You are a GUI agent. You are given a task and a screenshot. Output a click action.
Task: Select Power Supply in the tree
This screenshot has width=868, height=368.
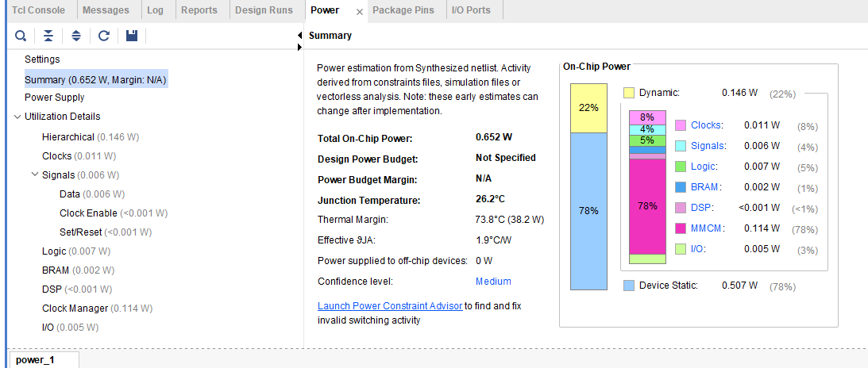54,98
